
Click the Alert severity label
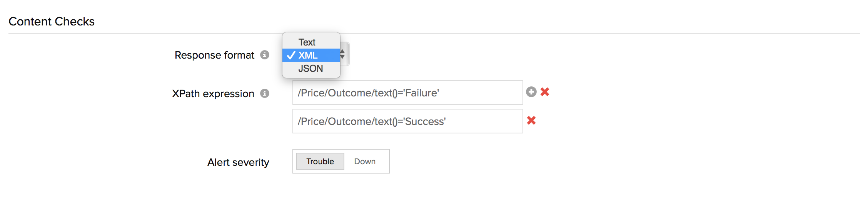pyautogui.click(x=238, y=162)
